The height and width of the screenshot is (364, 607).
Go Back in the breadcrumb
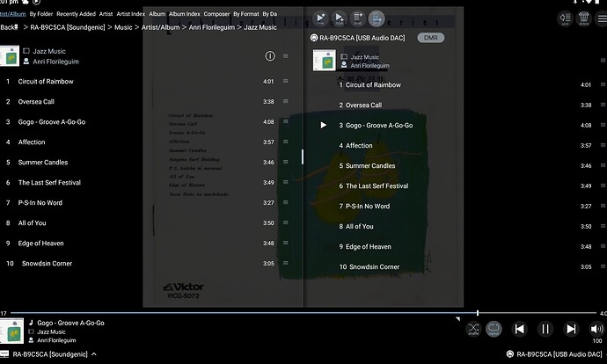click(9, 27)
